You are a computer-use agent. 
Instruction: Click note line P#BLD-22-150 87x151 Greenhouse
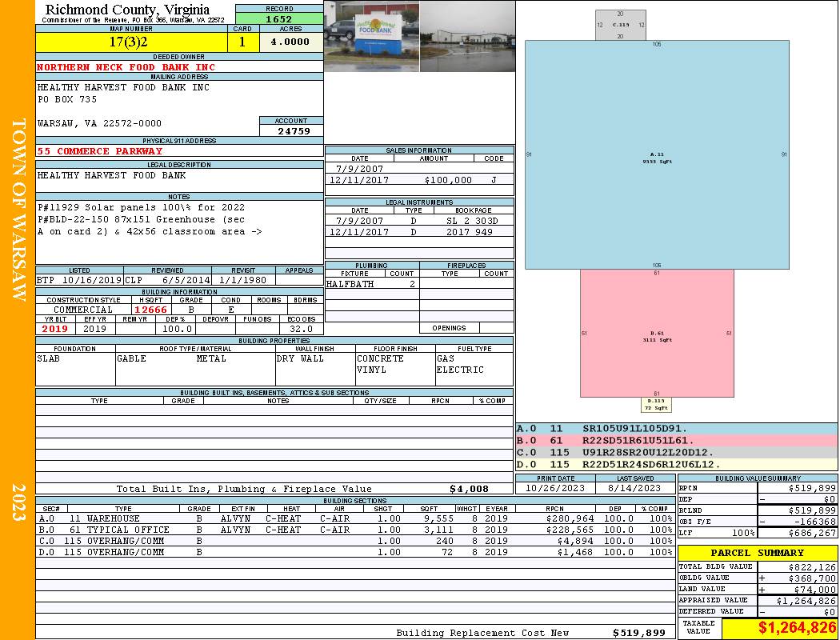(x=141, y=219)
